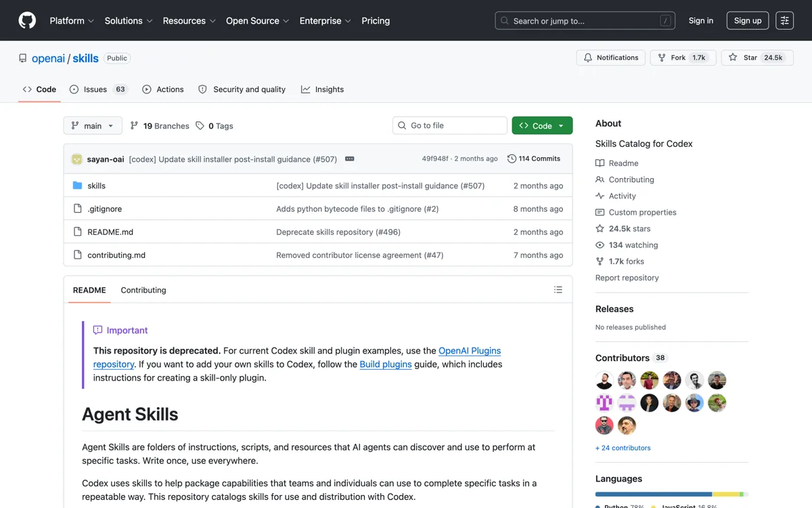Expand the Open Source menu

pyautogui.click(x=258, y=21)
